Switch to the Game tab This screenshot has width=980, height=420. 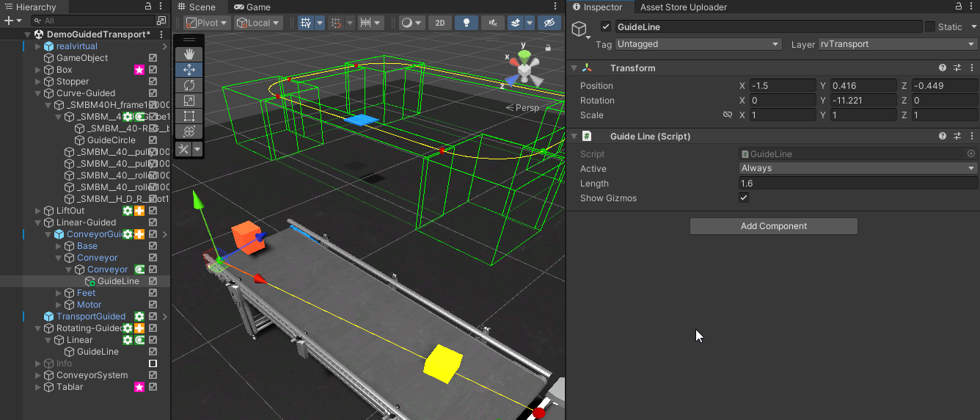click(252, 7)
